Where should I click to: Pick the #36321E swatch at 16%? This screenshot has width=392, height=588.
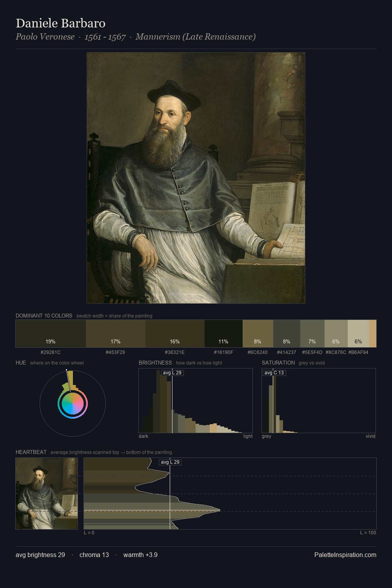tap(175, 334)
